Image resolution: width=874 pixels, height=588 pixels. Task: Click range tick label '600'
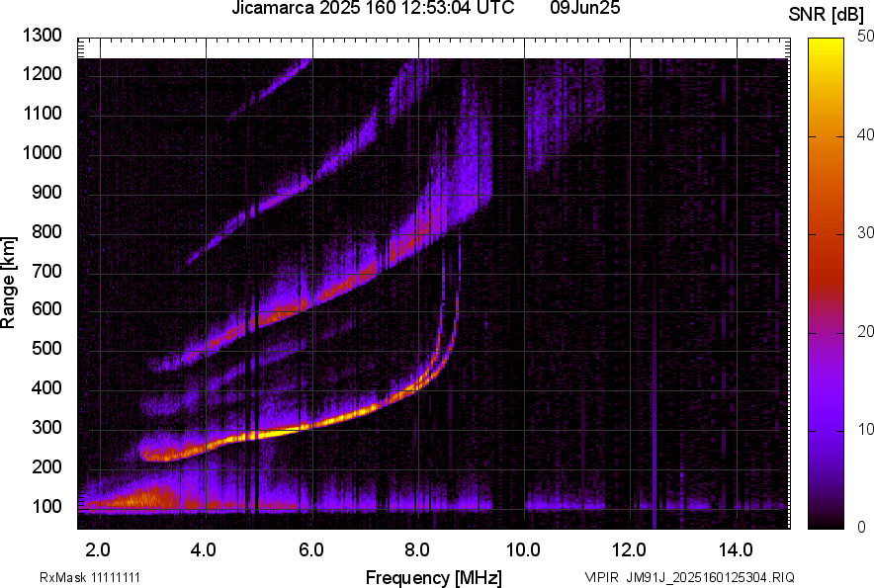point(46,308)
